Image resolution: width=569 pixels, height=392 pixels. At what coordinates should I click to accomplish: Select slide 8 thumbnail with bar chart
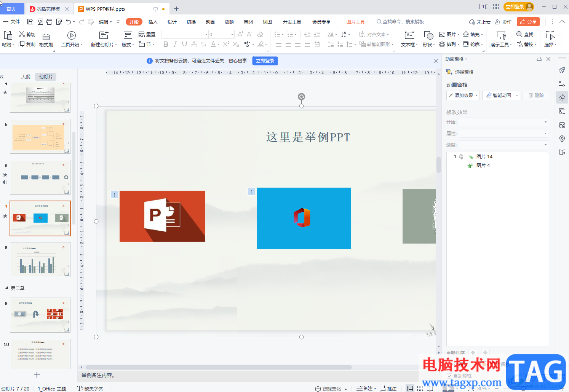coord(40,260)
